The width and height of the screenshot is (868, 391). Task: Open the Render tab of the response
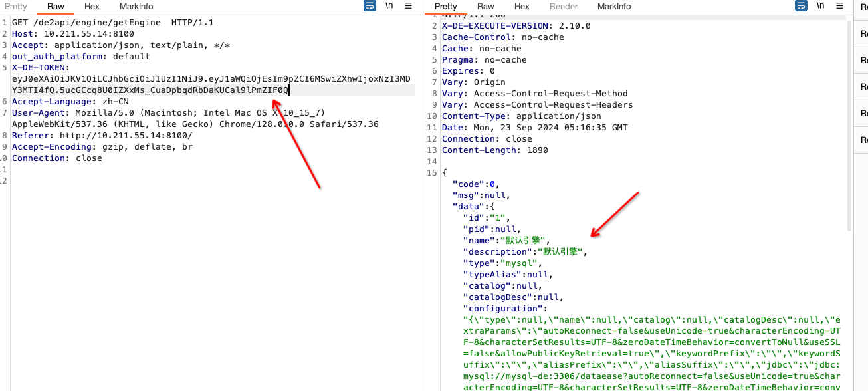click(564, 7)
